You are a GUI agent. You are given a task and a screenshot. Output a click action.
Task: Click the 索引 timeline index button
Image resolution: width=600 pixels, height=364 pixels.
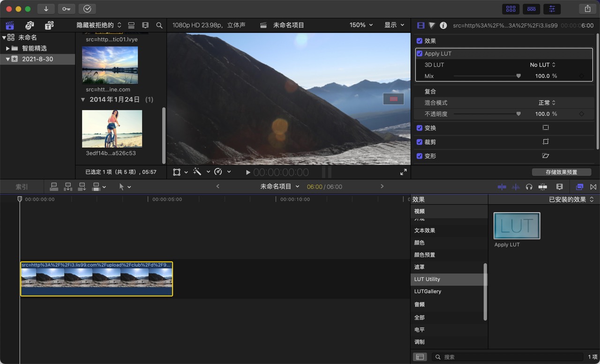(22, 187)
